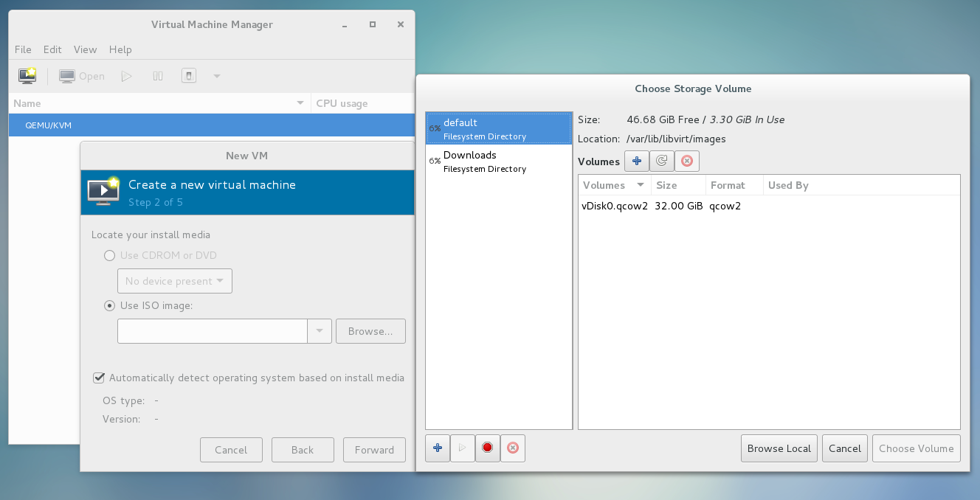Click the create new virtual machine icon

pos(27,76)
